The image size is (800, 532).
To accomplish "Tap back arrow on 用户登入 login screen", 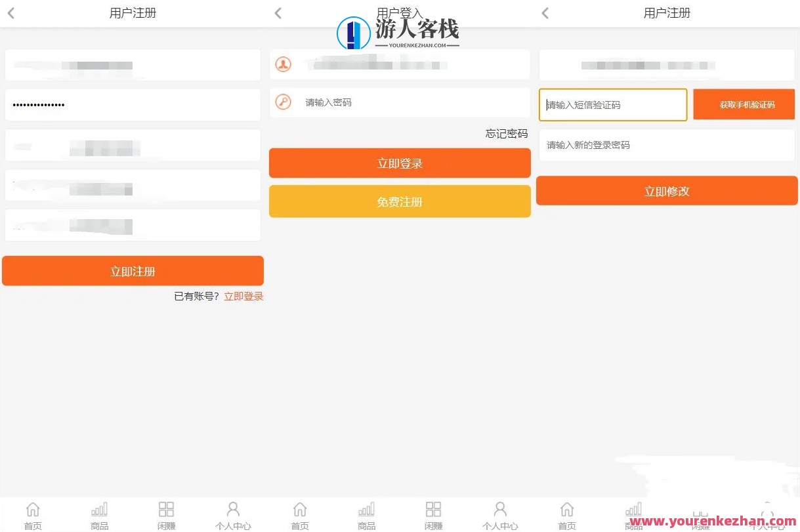I will point(278,13).
